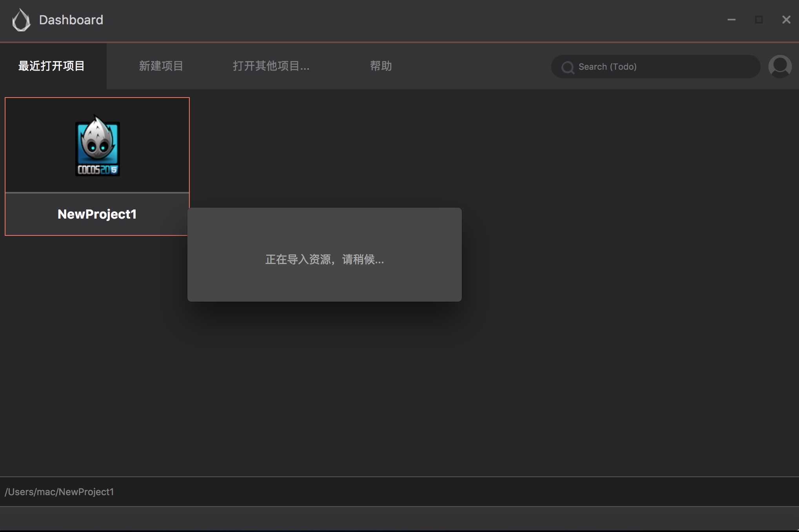This screenshot has height=532, width=799.
Task: Switch to 最近打开项目 tab
Action: pos(52,66)
